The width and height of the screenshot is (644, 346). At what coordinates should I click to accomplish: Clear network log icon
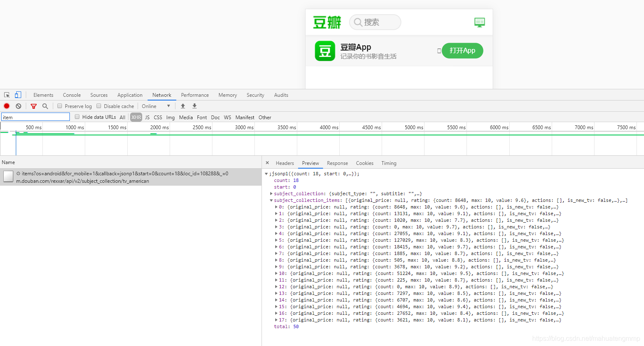click(18, 106)
